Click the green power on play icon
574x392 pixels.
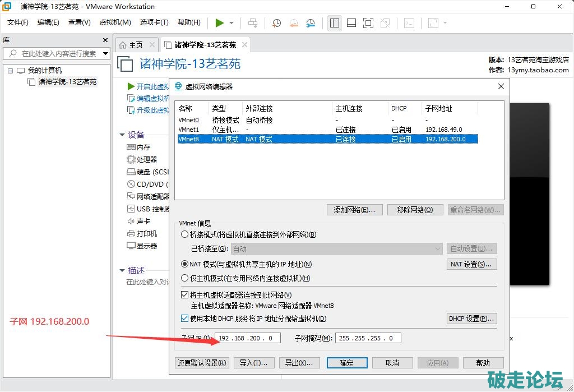(x=219, y=23)
